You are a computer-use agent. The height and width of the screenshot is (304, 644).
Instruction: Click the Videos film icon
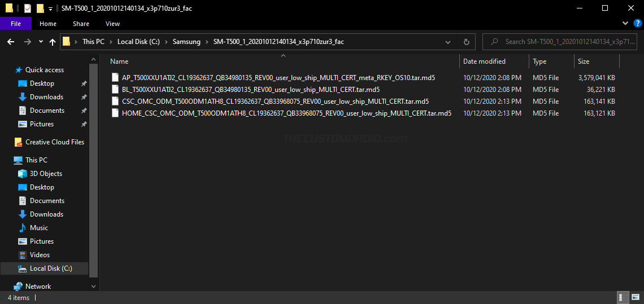[x=23, y=255]
